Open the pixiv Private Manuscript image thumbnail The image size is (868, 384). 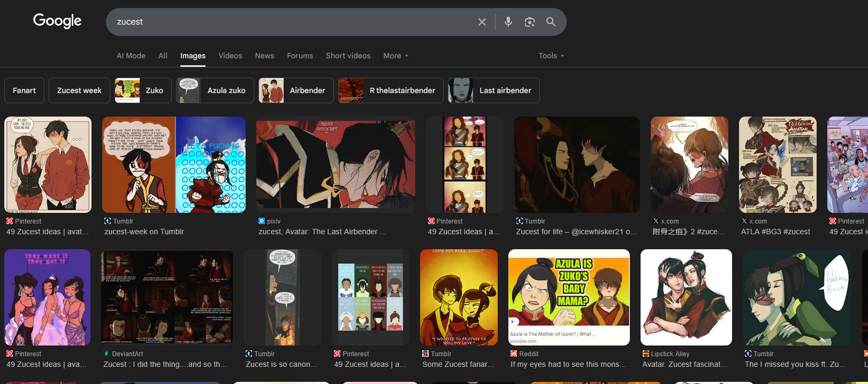click(x=336, y=165)
